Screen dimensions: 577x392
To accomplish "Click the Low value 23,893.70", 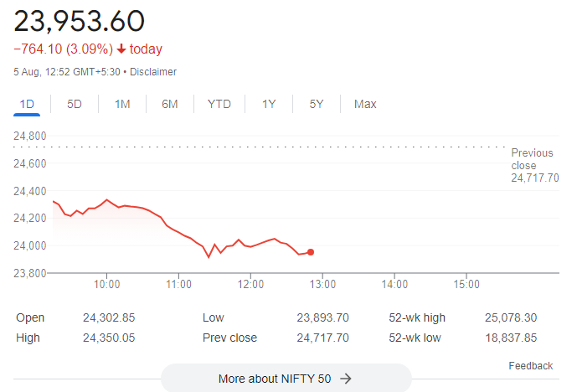I will point(322,317).
